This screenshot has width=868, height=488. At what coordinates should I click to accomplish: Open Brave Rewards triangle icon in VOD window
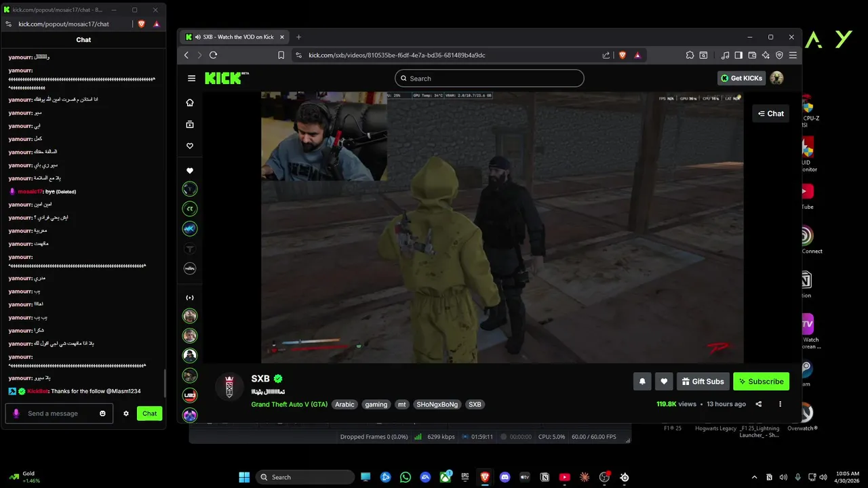click(x=637, y=56)
